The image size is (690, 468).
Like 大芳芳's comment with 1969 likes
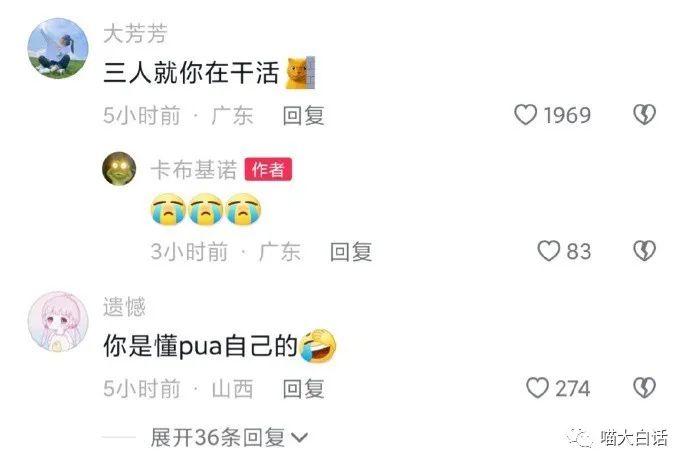point(525,115)
